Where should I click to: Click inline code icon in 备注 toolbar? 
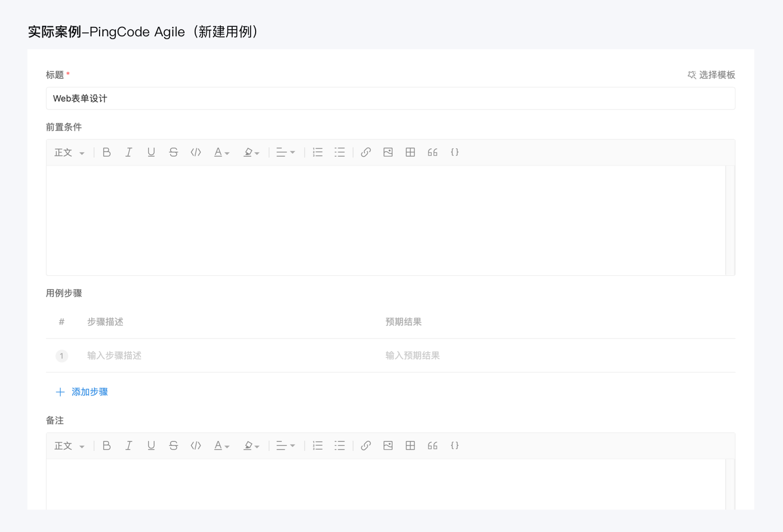196,446
